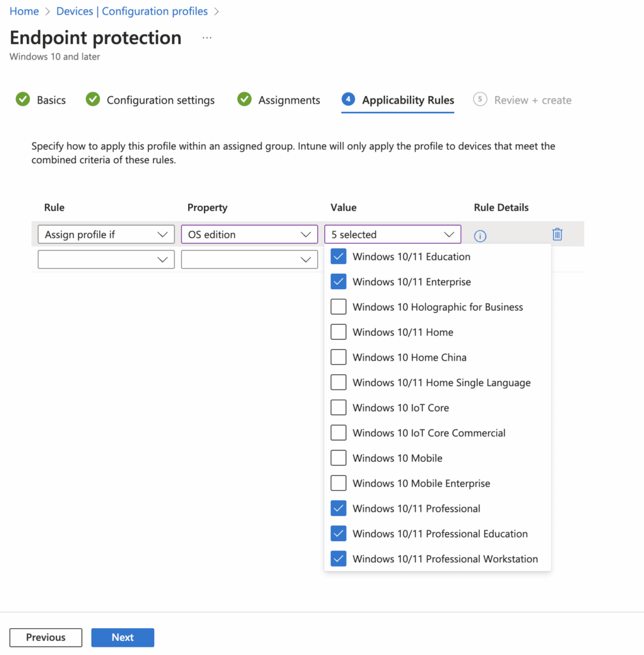The width and height of the screenshot is (644, 655).
Task: Click the green checkmark on Basics step
Action: (22, 99)
